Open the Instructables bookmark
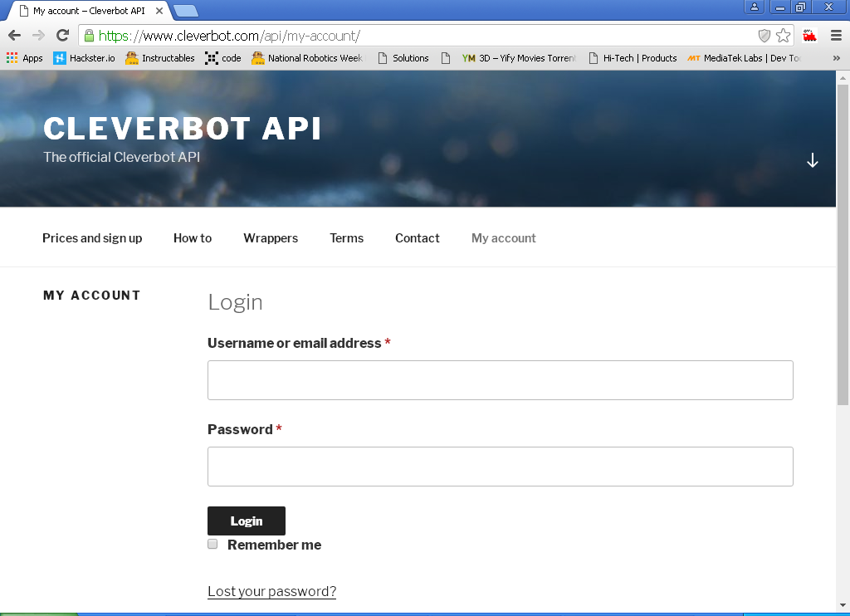Viewport: 850px width, 616px height. [160, 58]
